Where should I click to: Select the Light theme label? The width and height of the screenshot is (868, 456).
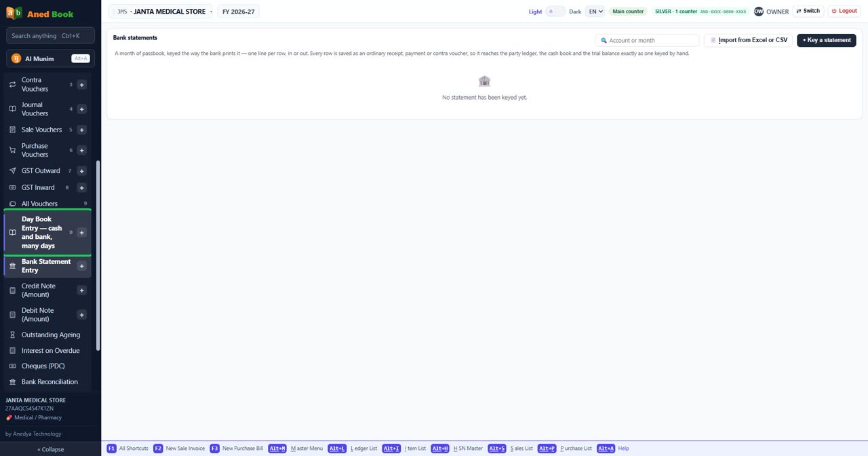click(x=536, y=12)
